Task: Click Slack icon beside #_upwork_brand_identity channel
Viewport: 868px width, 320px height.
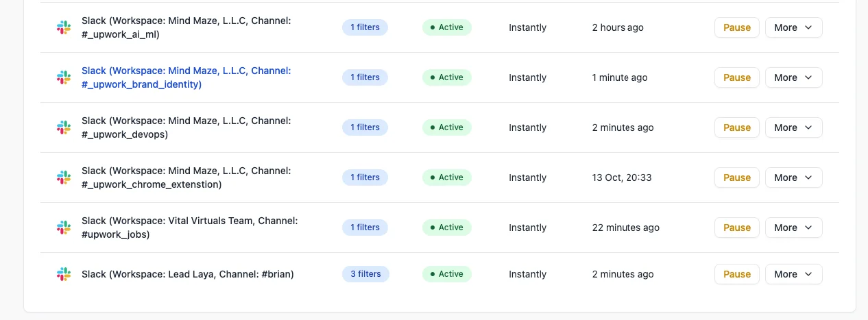Action: pyautogui.click(x=64, y=77)
